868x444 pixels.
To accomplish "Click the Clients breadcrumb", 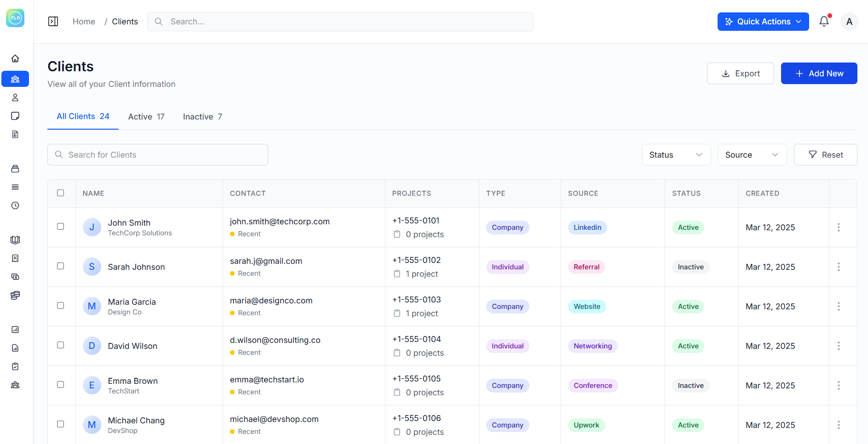I will point(125,22).
